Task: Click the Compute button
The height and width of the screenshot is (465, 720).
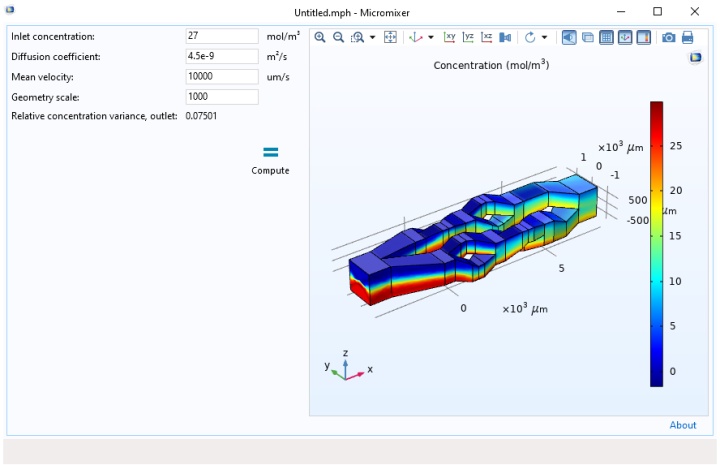Action: tap(270, 161)
